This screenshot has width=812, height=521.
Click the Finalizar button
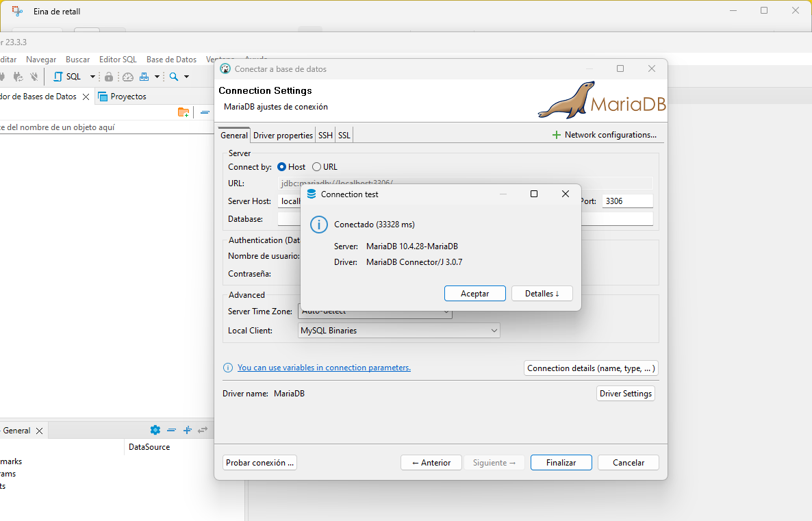561,463
